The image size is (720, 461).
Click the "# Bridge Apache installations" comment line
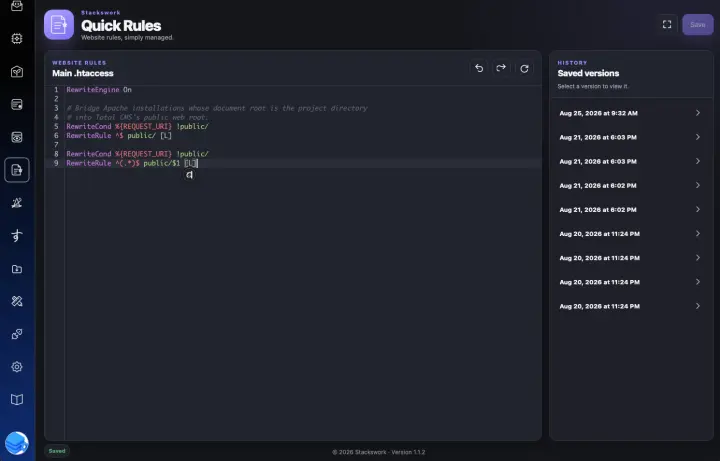(217, 108)
